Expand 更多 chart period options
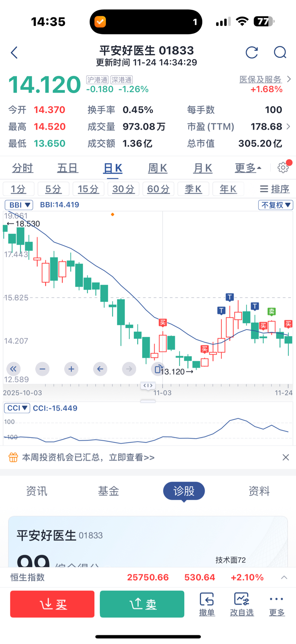The height and width of the screenshot is (644, 296). (248, 168)
